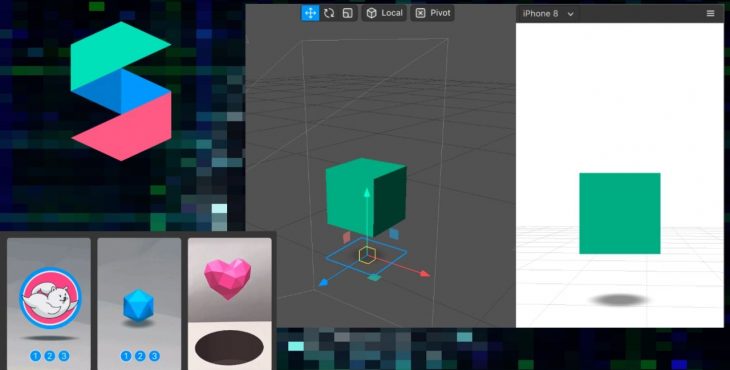The width and height of the screenshot is (730, 370).
Task: Click the green square in iPhone simulator
Action: [x=620, y=213]
